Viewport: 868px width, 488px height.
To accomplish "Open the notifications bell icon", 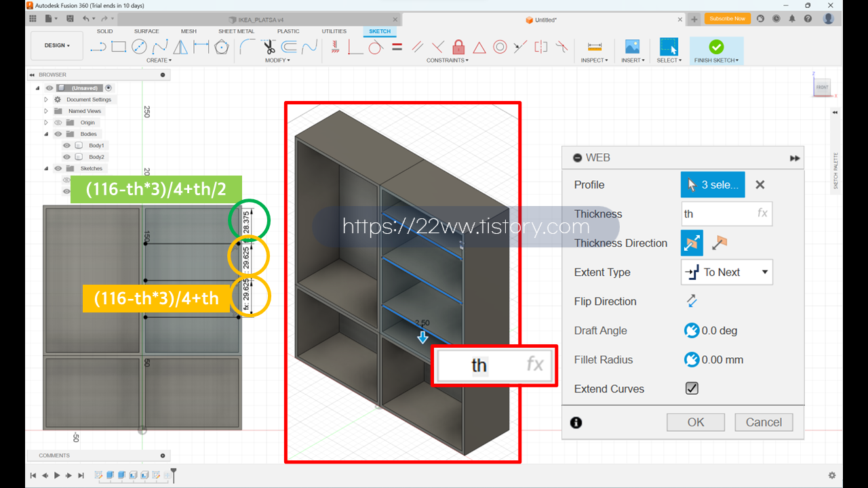I will point(791,19).
